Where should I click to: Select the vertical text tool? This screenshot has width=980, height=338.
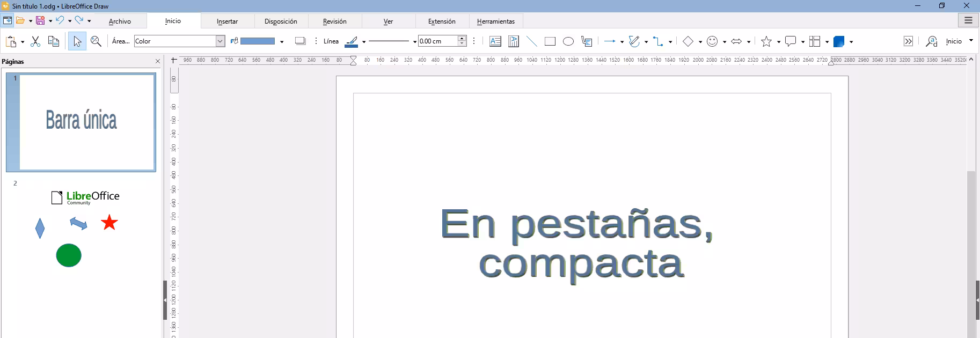tap(514, 41)
